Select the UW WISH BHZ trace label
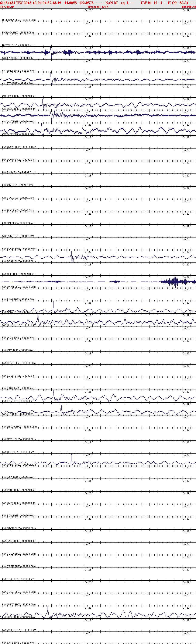The image size is (196, 644). click(x=18, y=617)
